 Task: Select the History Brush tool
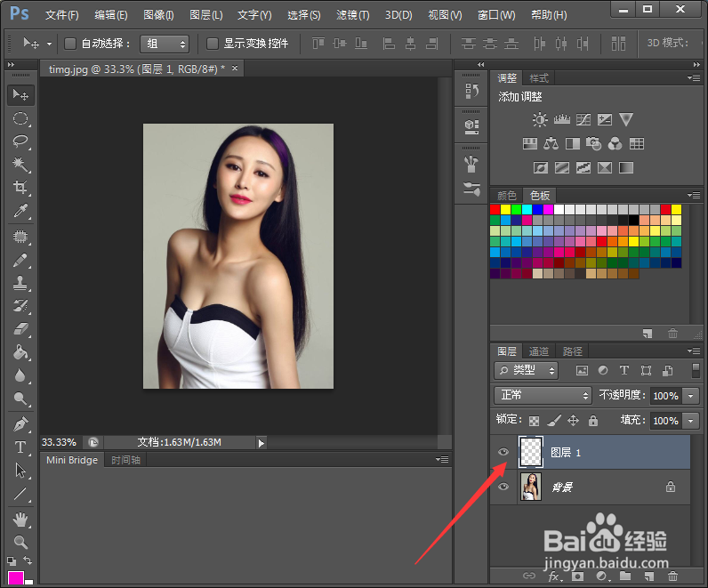click(20, 306)
